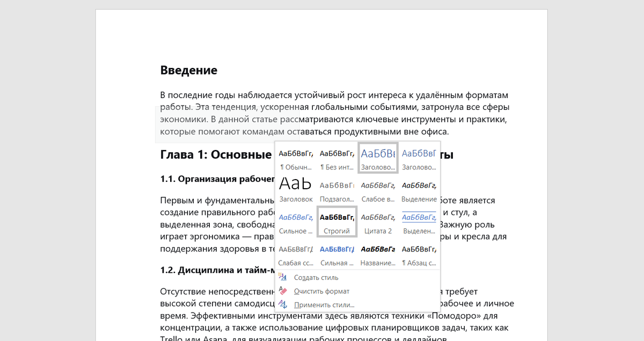The height and width of the screenshot is (341, 644).
Task: Place cursor in the Введение heading
Action: 189,70
